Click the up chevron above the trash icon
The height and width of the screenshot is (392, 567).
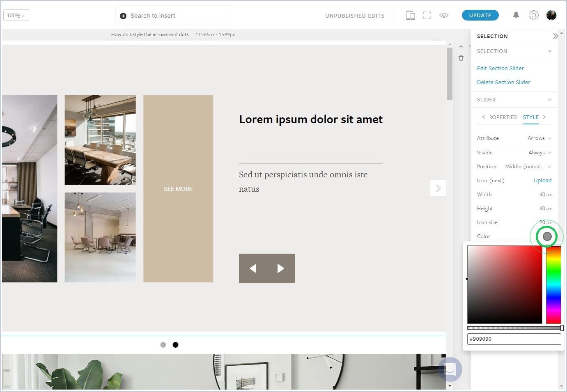click(x=461, y=47)
